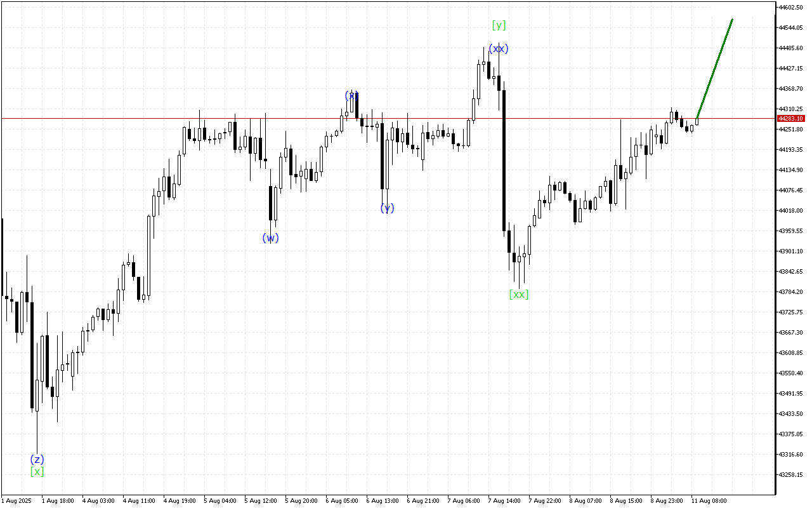Select the blue (xx) wave label
The height and width of the screenshot is (508, 812).
pyautogui.click(x=498, y=49)
